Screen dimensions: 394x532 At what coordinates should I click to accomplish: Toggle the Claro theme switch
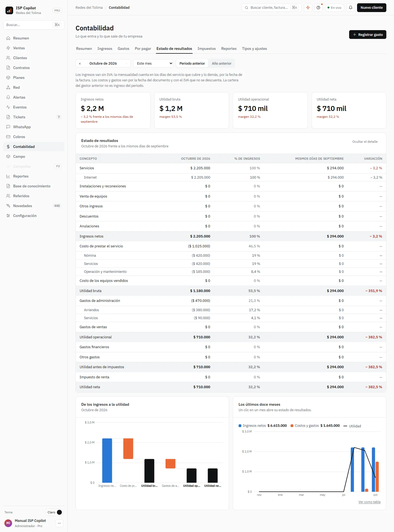(54, 512)
